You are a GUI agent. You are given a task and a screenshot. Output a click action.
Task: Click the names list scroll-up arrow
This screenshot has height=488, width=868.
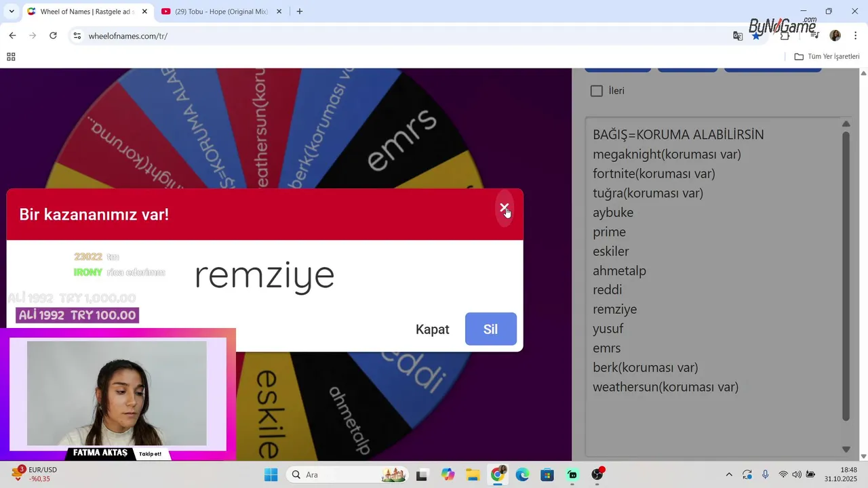[846, 123]
